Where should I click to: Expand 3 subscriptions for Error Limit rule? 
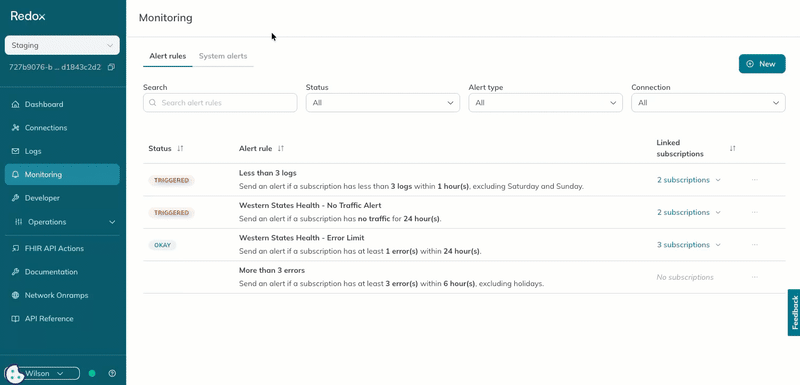(689, 245)
